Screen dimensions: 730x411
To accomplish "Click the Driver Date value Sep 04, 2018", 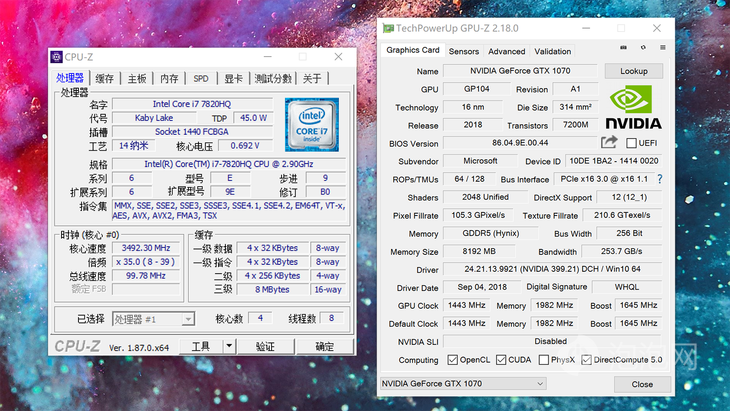I will coord(482,287).
